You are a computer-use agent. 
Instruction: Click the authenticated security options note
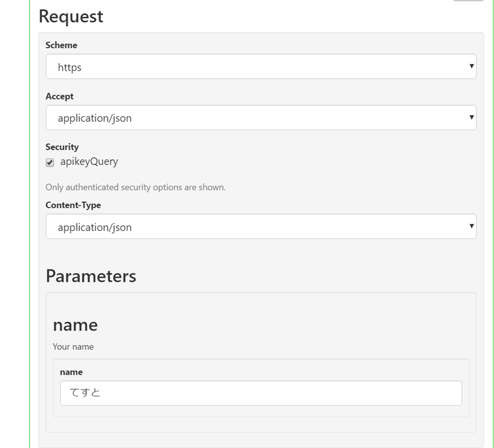(135, 187)
